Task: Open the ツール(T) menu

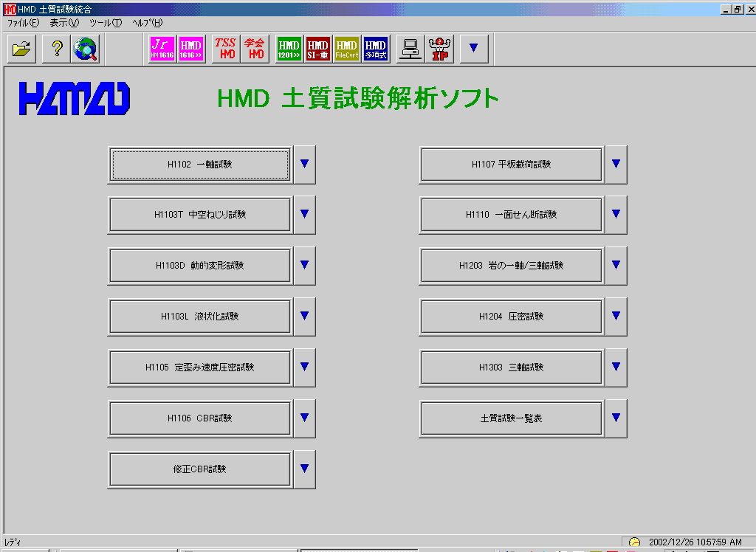Action: 106,23
